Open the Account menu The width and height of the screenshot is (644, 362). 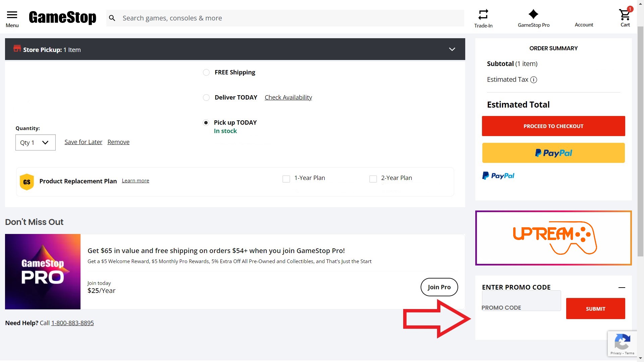(x=584, y=25)
